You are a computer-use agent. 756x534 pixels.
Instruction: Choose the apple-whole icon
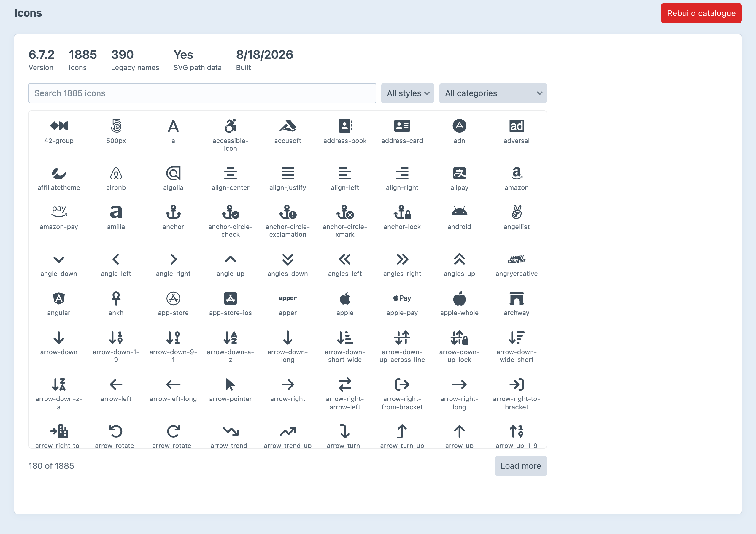tap(459, 299)
